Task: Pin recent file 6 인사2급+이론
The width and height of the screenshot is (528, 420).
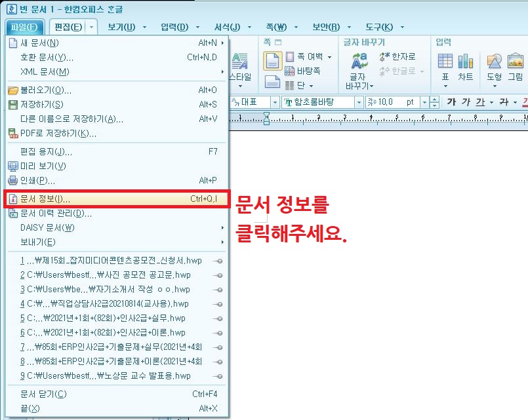Action: click(x=218, y=334)
